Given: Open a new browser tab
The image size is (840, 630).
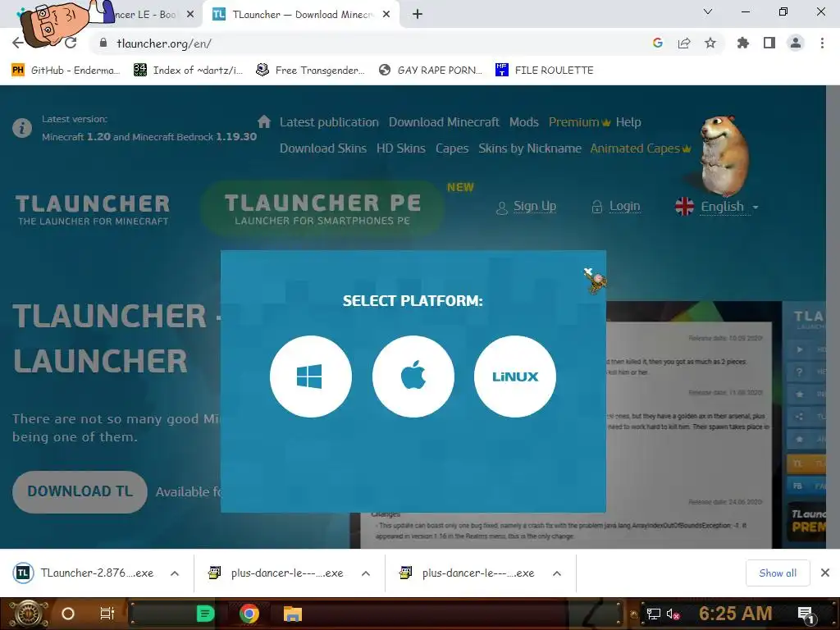Looking at the screenshot, I should (418, 15).
